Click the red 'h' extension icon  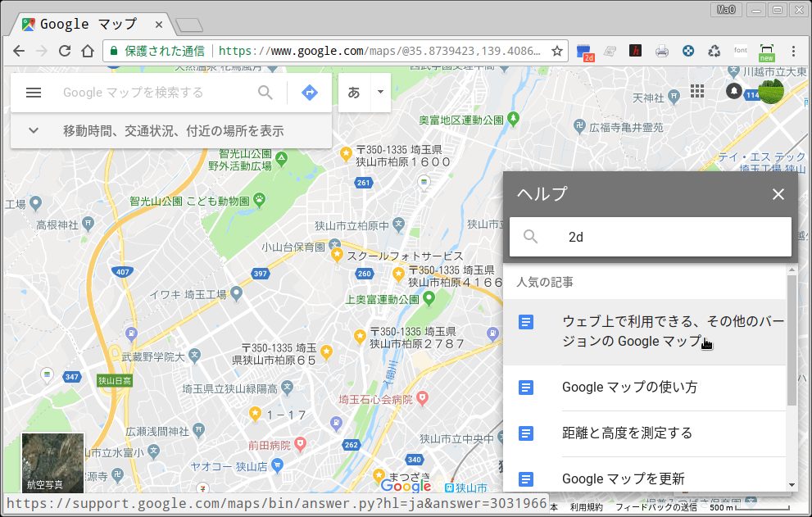tap(635, 51)
